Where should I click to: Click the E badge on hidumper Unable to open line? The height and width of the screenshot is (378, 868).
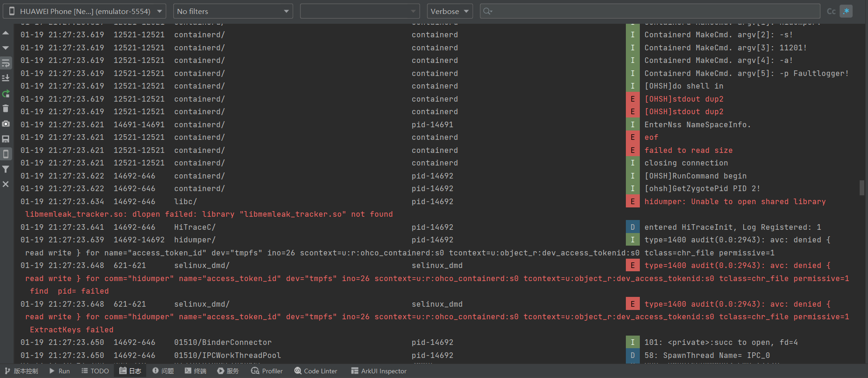[632, 201]
